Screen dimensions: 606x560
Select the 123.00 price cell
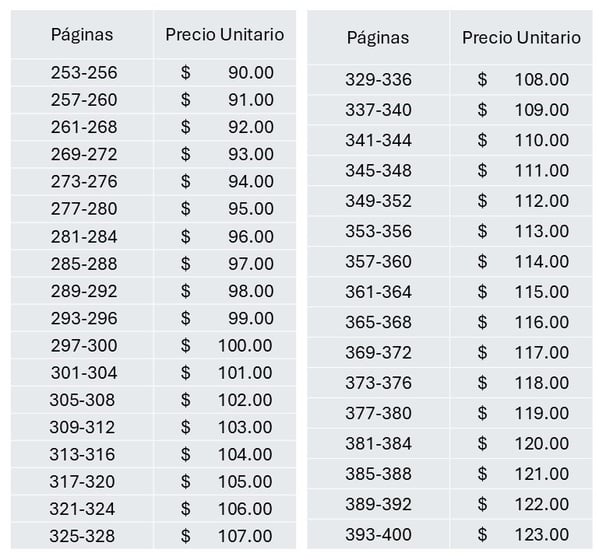(x=522, y=535)
